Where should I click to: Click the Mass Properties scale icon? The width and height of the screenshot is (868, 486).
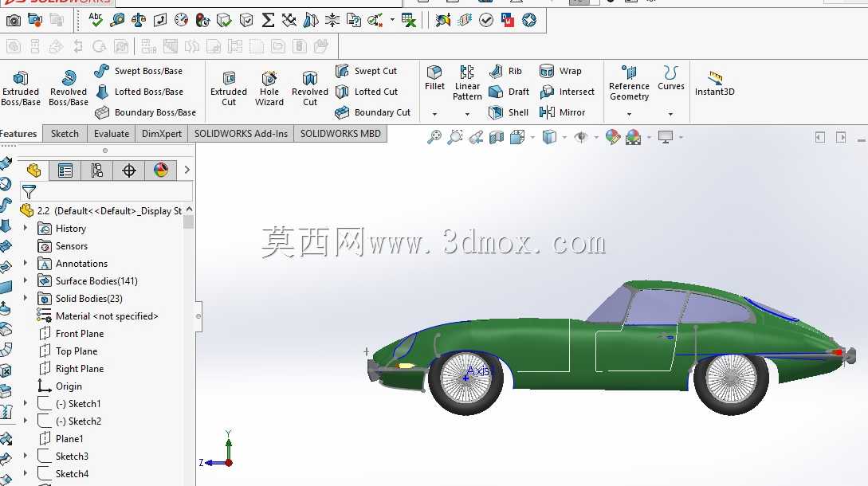click(x=139, y=21)
